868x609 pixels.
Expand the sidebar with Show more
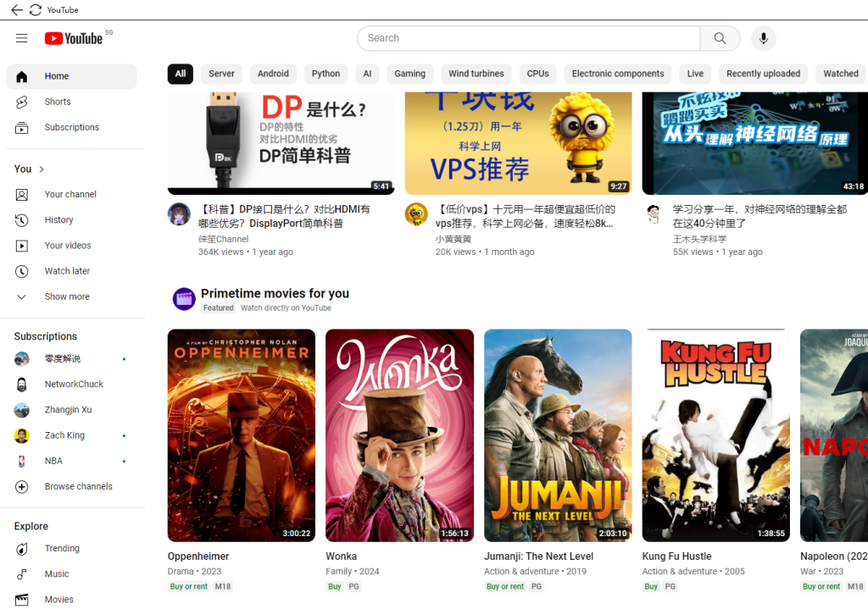[67, 296]
